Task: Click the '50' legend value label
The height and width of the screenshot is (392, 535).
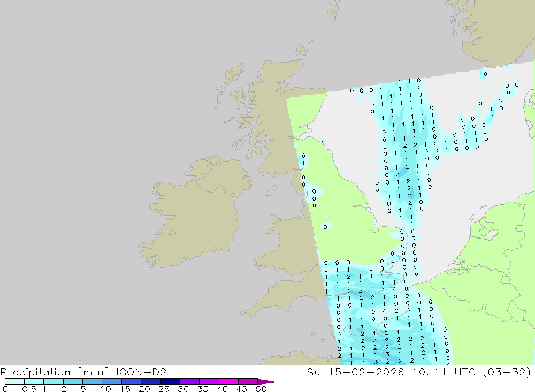Action: click(261, 389)
